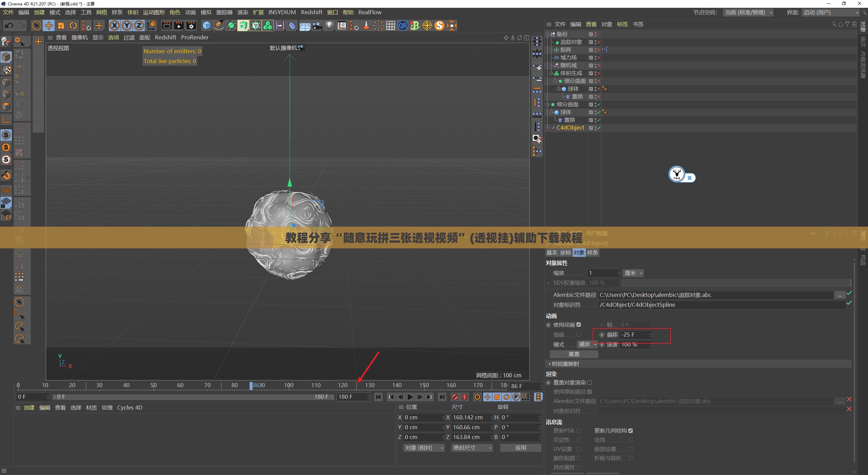The width and height of the screenshot is (868, 475).
Task: Click the Floor grid object icon
Action: pyautogui.click(x=305, y=25)
